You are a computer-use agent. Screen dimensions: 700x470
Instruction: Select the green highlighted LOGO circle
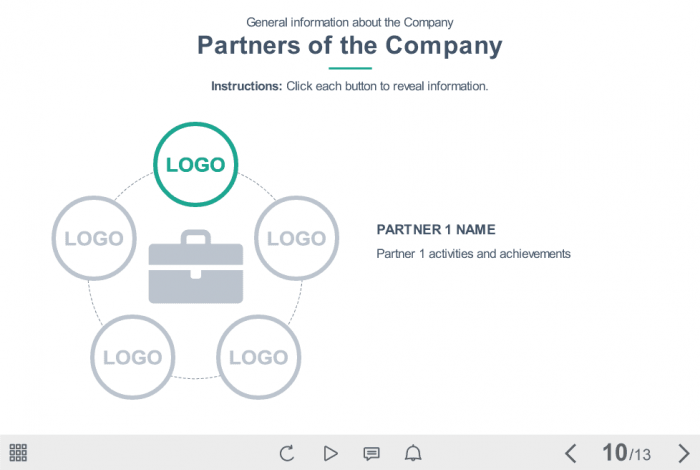(195, 164)
